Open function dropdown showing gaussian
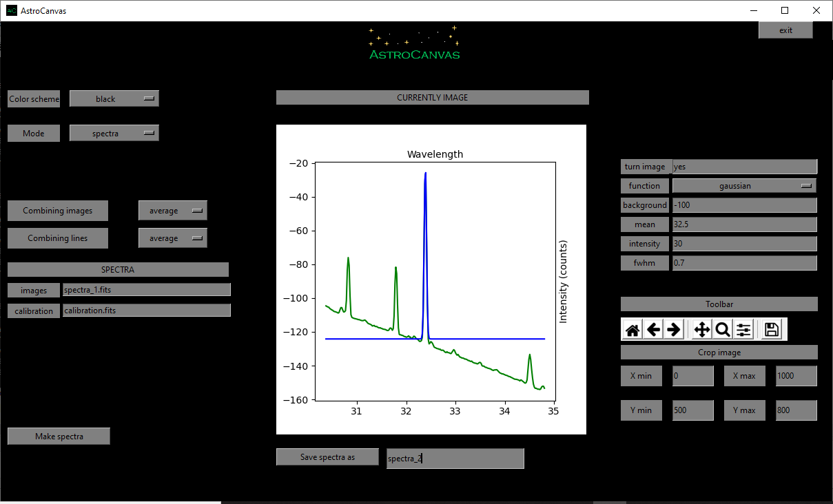833x504 pixels. tap(745, 185)
